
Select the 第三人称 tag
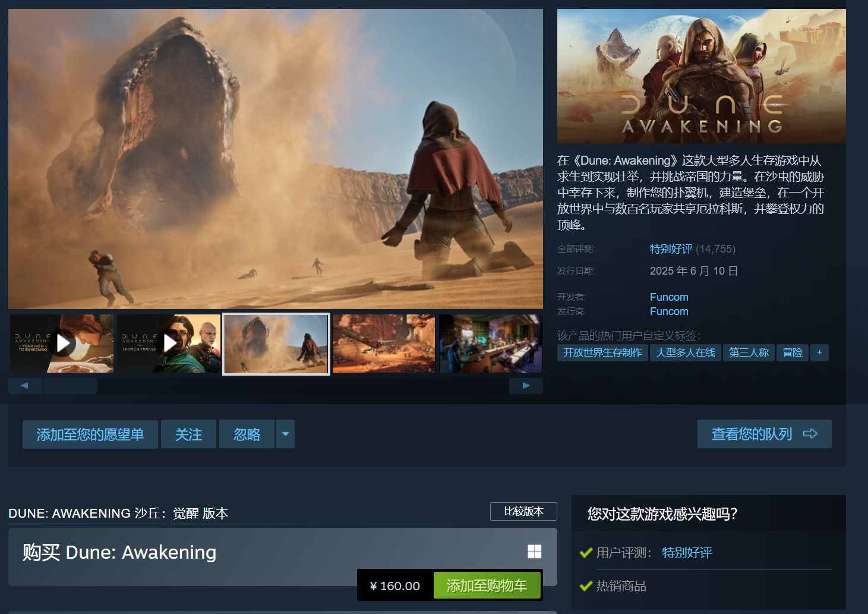749,352
